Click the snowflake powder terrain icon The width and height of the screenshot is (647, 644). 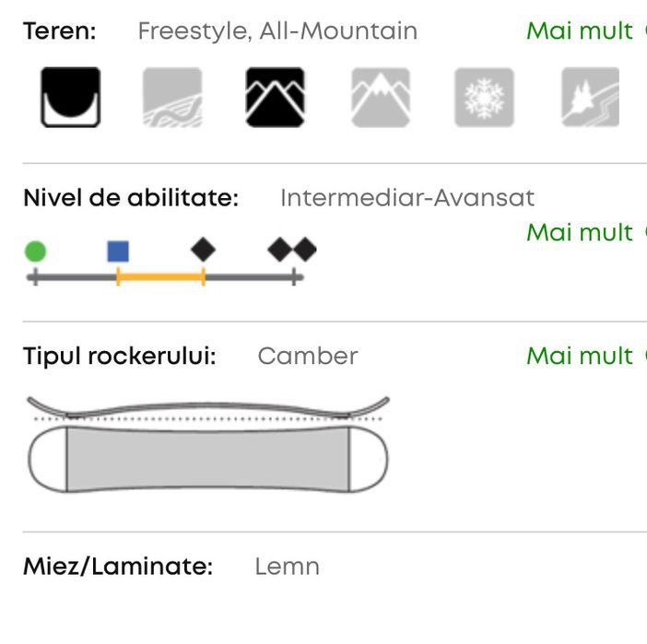coord(484,97)
